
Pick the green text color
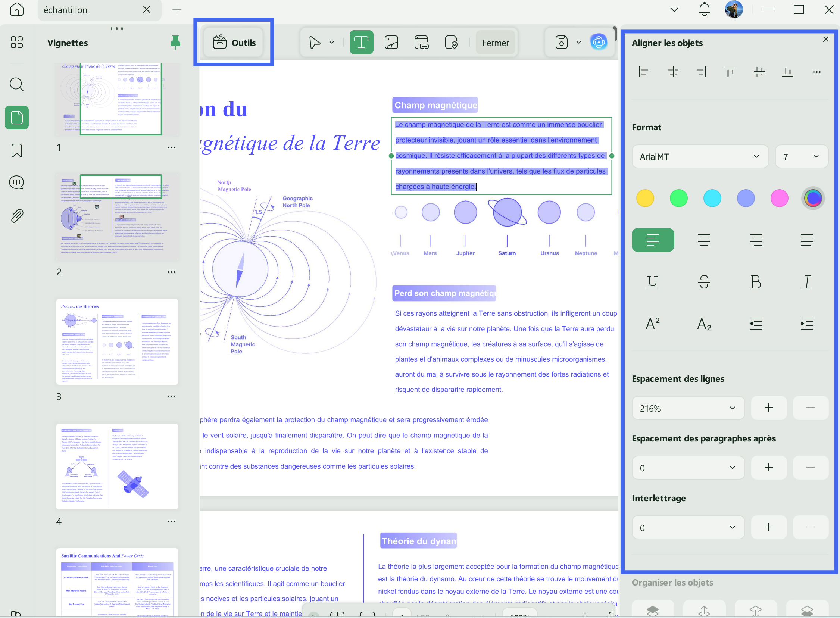coord(678,198)
